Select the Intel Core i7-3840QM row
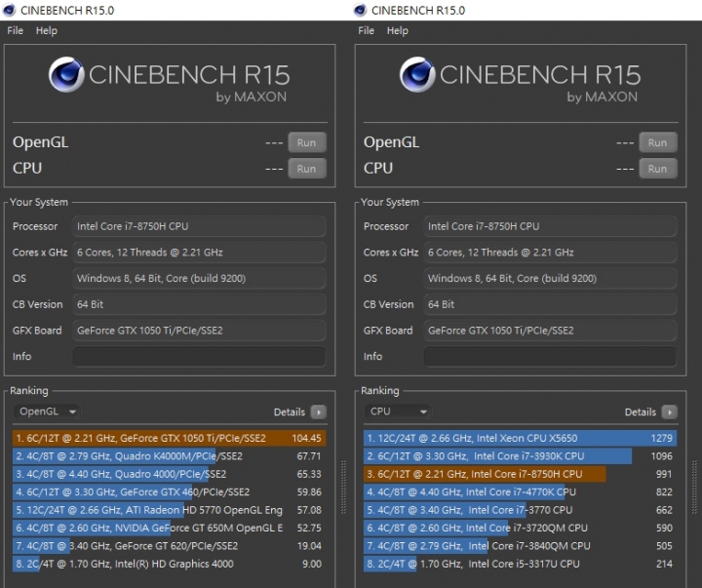702x588 pixels. tap(521, 545)
